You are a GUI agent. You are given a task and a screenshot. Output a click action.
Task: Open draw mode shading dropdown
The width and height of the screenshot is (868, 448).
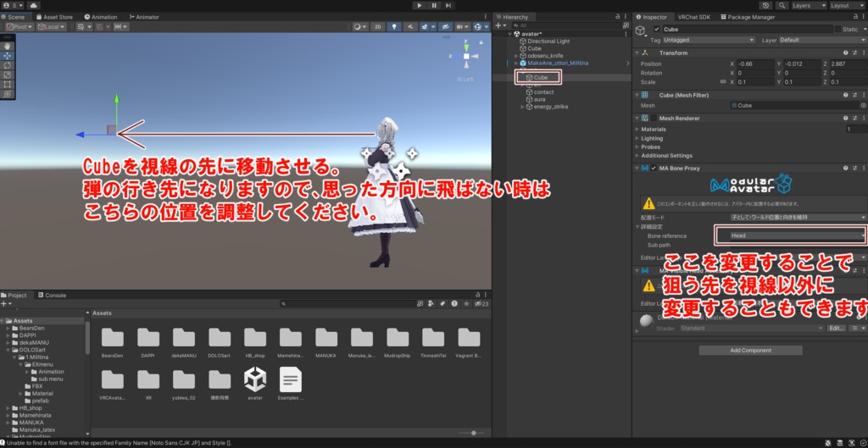[x=360, y=26]
